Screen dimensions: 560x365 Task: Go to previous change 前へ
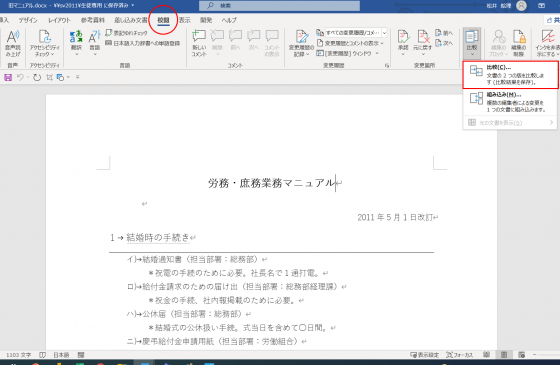[444, 33]
